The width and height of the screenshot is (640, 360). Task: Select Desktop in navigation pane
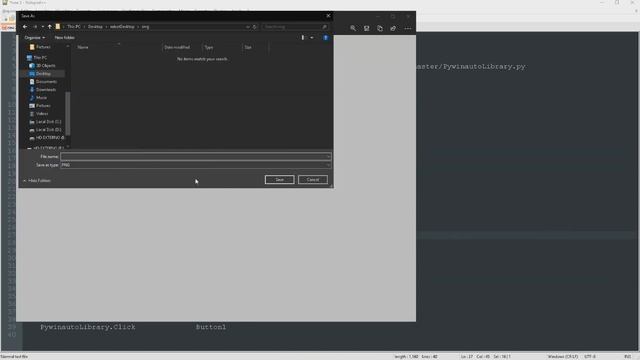coord(43,73)
